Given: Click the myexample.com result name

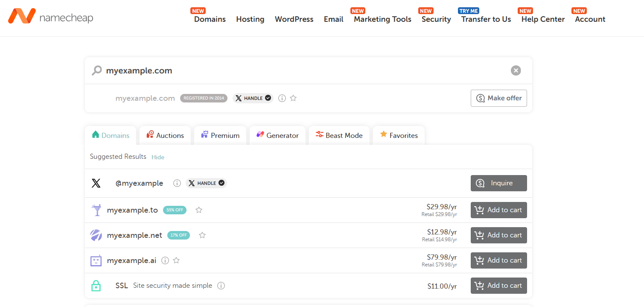Looking at the screenshot, I should [x=145, y=98].
